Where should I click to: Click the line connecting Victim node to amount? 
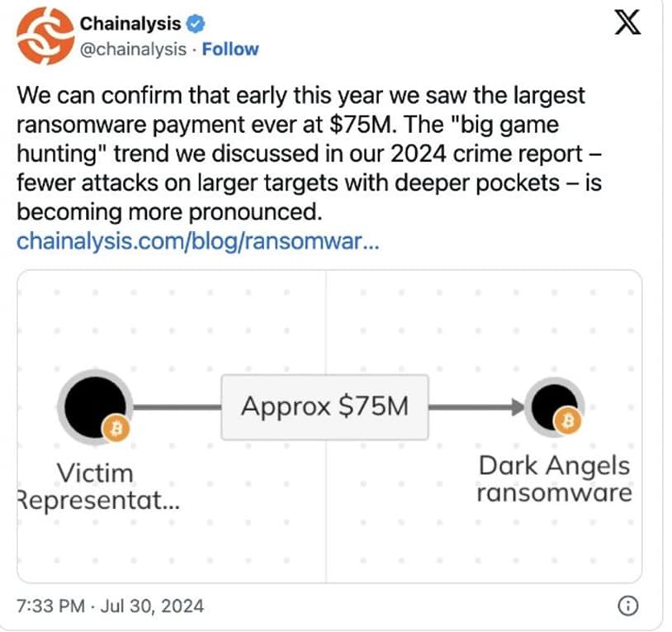(x=177, y=406)
